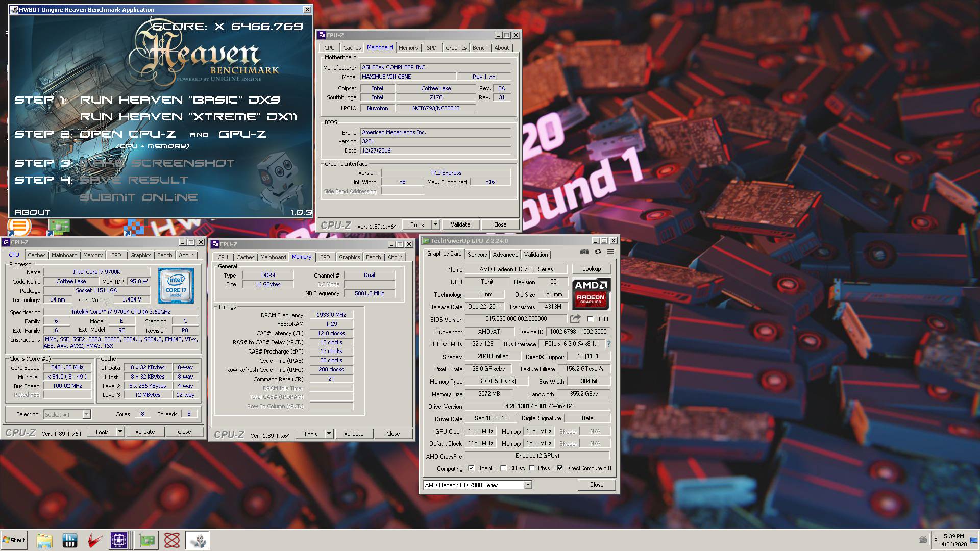Toggle the CUDA checkbox
The width and height of the screenshot is (980, 551).
pos(503,468)
